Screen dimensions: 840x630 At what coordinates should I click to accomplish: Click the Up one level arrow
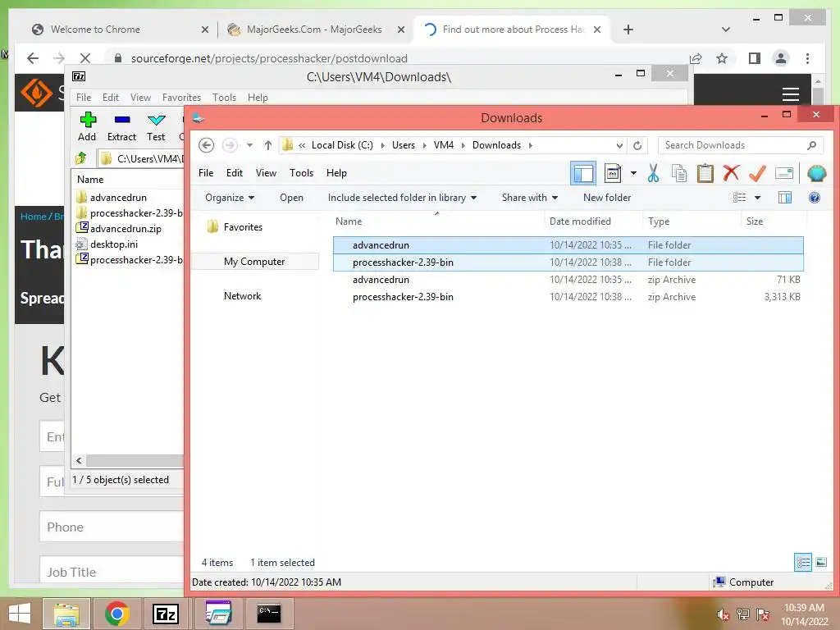(x=268, y=145)
